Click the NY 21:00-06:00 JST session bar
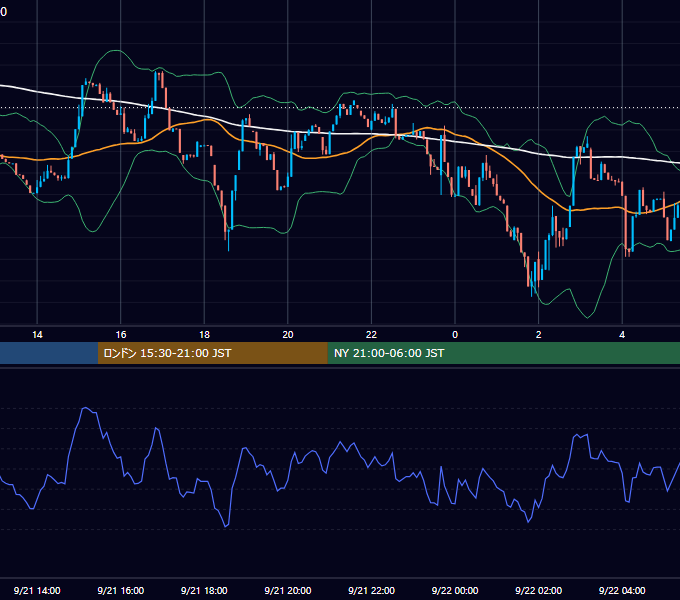 503,353
